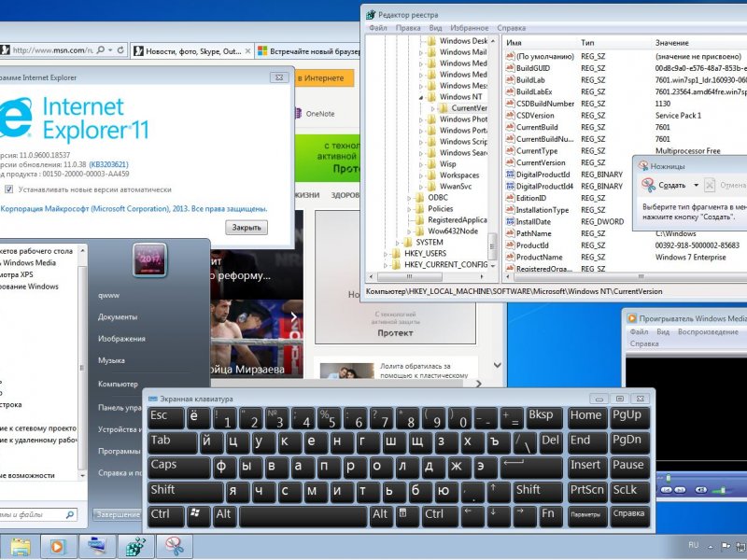
Task: Click the computer monitor icon in the taskbar
Action: (96, 547)
